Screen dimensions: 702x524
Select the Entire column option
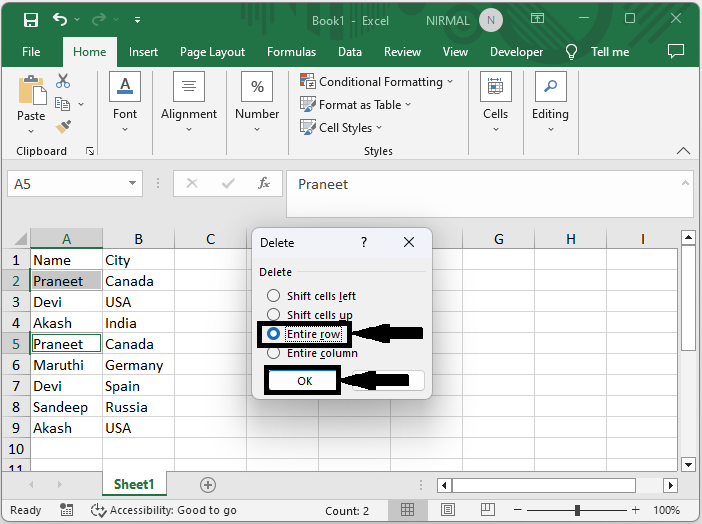[312, 353]
